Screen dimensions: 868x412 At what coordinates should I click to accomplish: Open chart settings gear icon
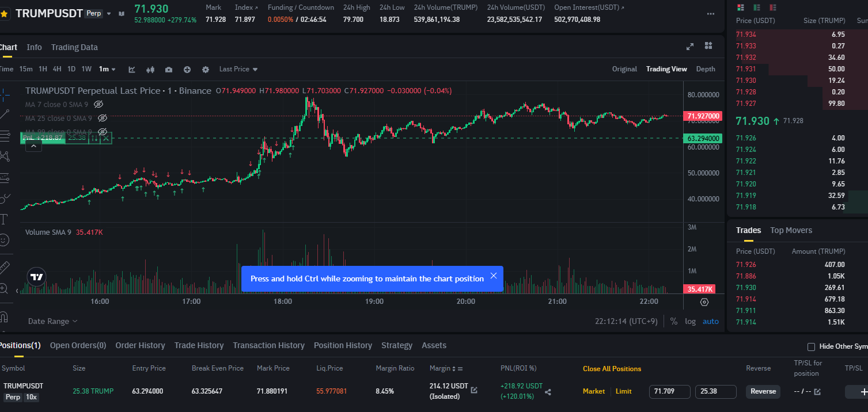click(206, 70)
